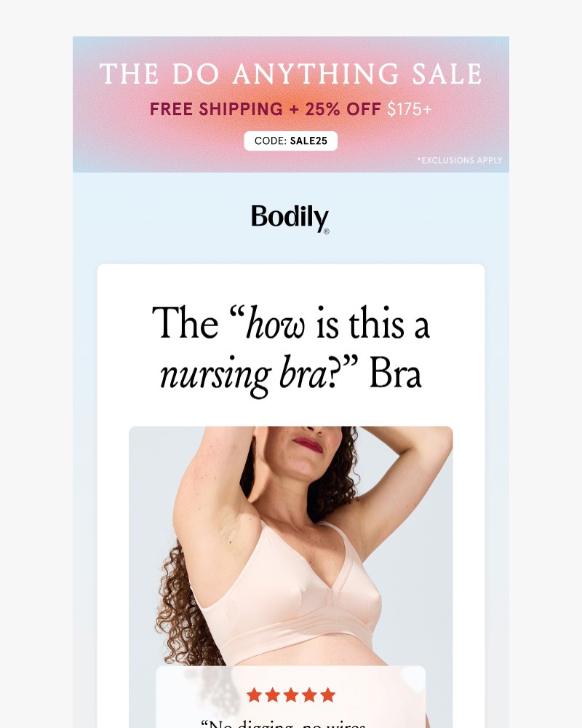Viewport: 582px width, 728px height.
Task: Click the word Bra in headline
Action: (x=396, y=374)
